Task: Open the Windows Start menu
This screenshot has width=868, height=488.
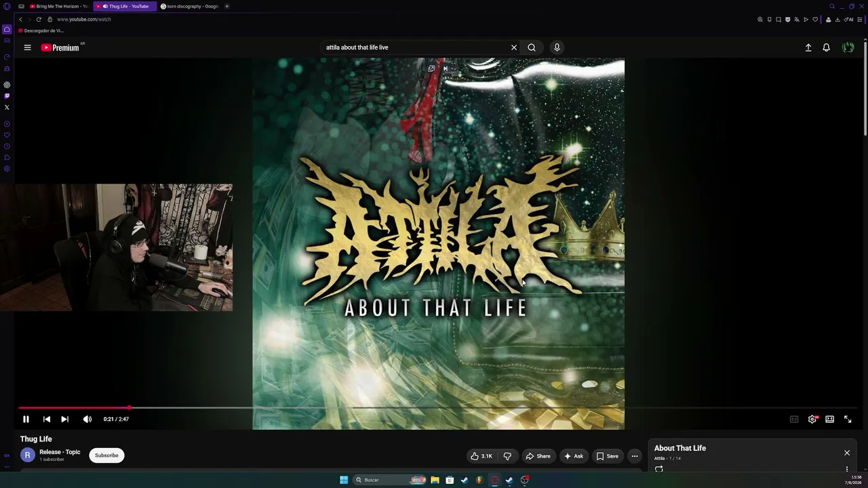Action: point(344,480)
